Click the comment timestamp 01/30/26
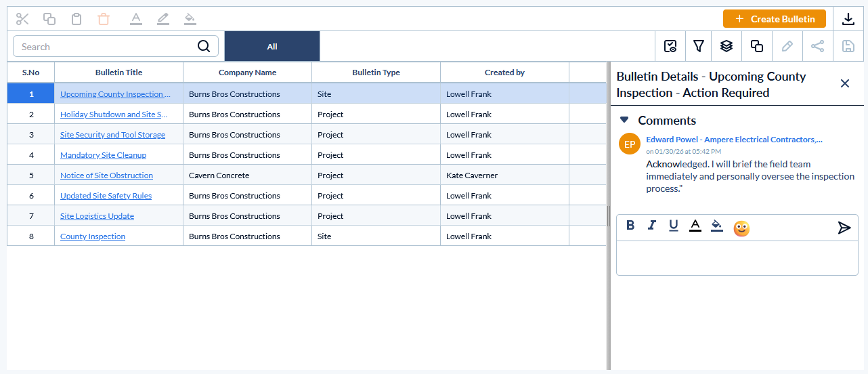 [684, 151]
